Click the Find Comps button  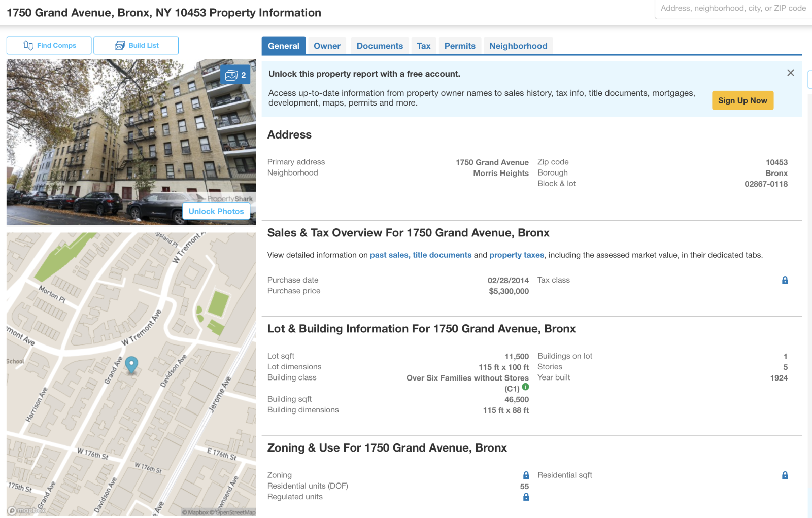tap(49, 46)
